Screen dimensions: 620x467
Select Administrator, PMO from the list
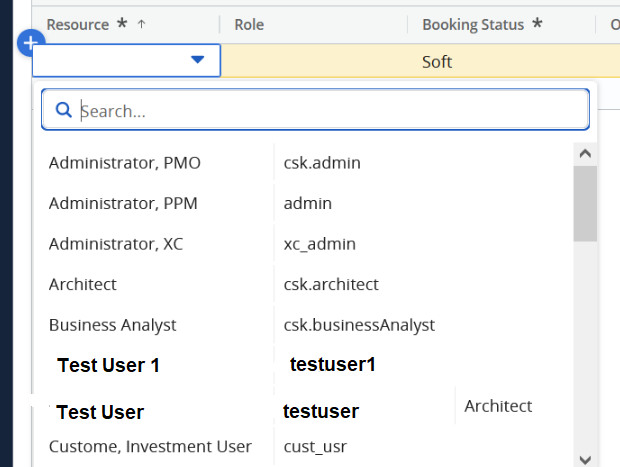[x=125, y=162]
